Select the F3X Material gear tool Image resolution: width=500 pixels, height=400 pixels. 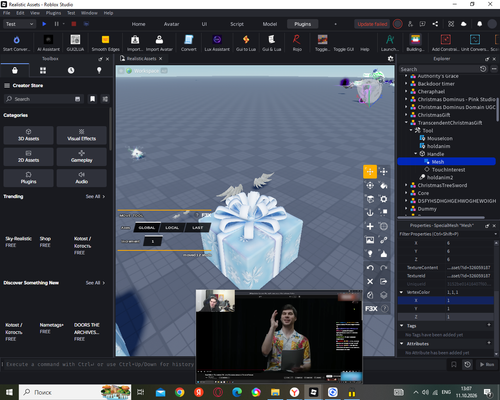coord(384,199)
